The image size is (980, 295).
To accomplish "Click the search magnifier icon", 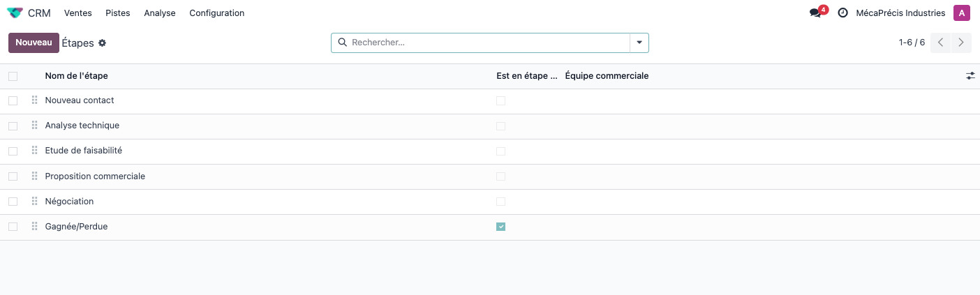I will pos(342,43).
